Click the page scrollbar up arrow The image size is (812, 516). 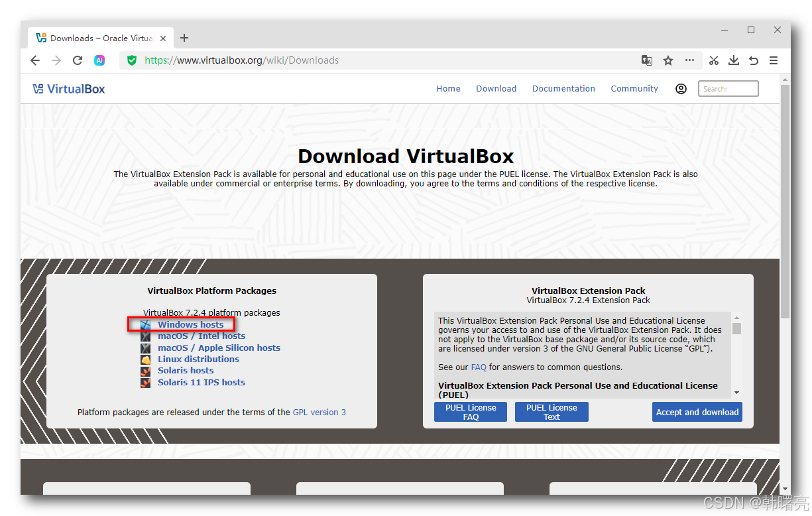785,78
